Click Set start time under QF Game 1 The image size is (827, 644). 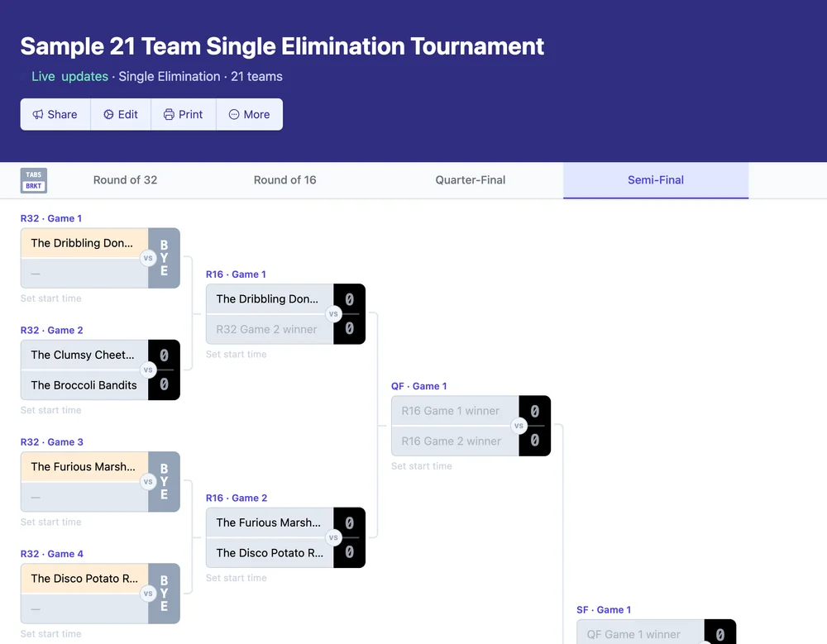(421, 466)
